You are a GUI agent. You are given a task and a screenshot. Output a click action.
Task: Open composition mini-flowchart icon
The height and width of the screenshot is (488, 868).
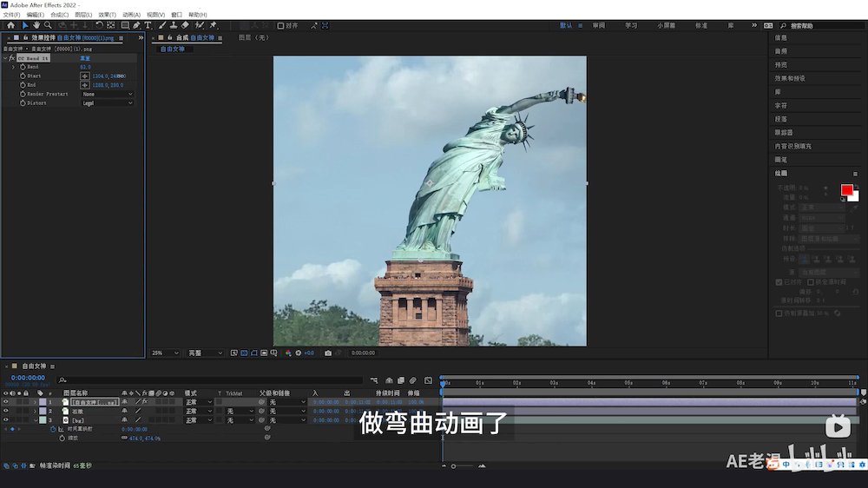coord(374,380)
